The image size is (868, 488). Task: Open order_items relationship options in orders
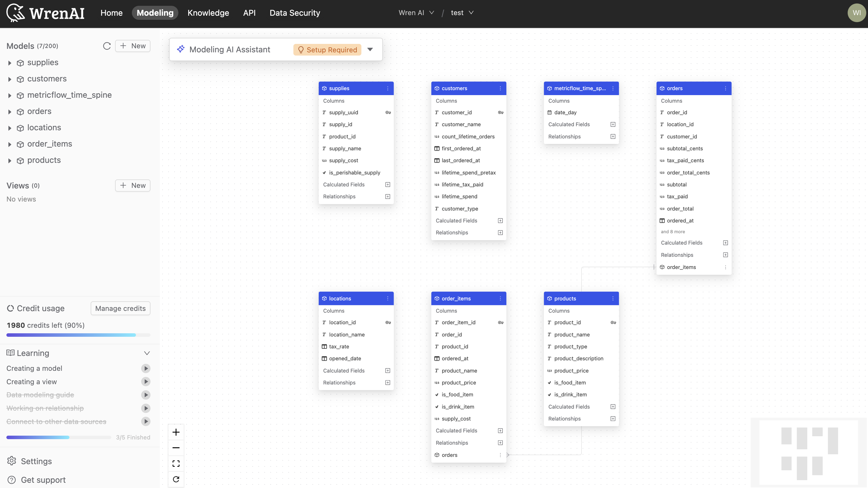[725, 267]
